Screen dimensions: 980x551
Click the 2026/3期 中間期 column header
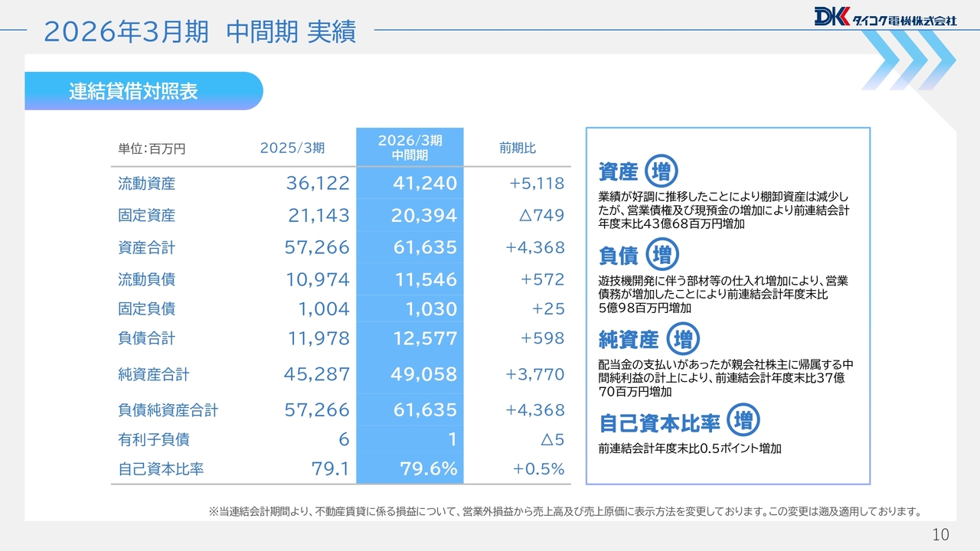point(410,148)
